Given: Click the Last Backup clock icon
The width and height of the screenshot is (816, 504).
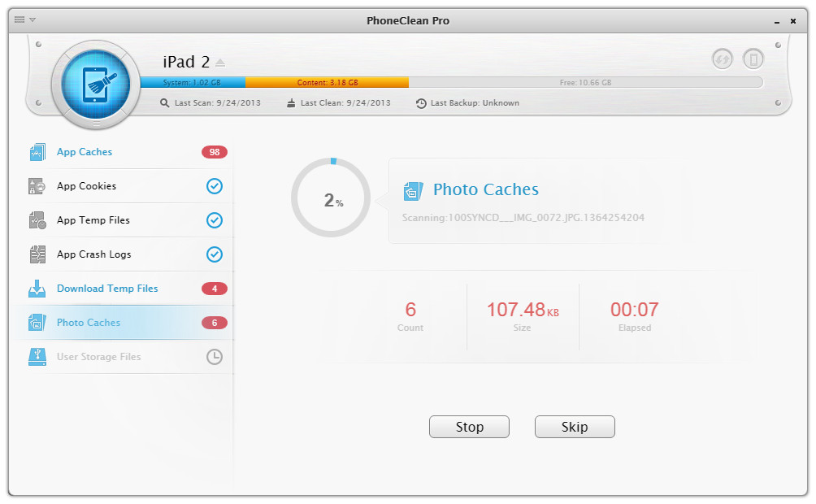Looking at the screenshot, I should pos(421,103).
